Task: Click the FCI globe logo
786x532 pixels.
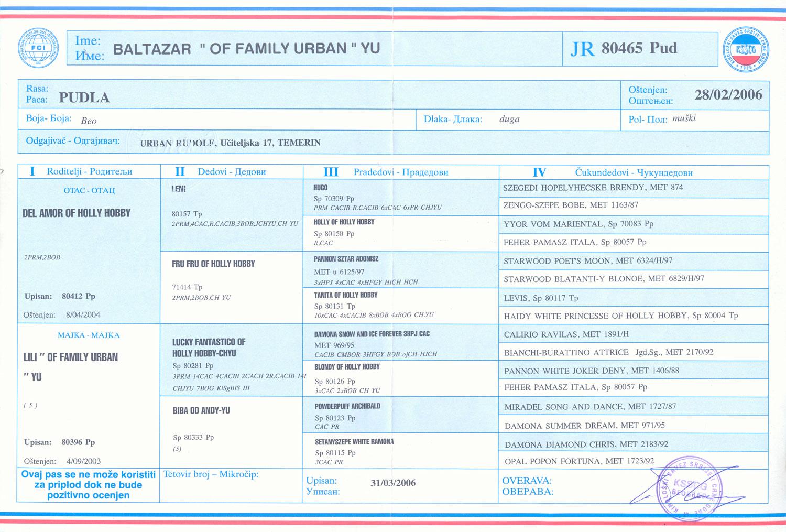Action: 38,48
